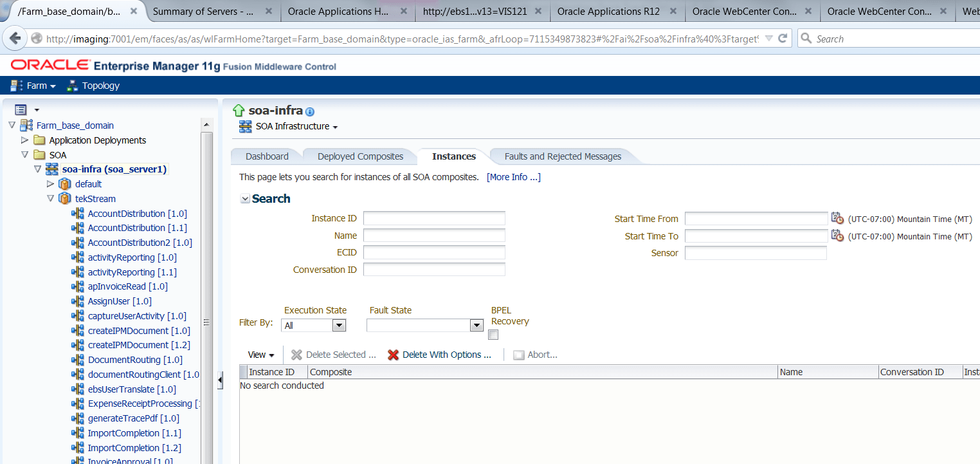Open the Execution State dropdown
Image resolution: width=980 pixels, height=464 pixels.
[x=339, y=326]
